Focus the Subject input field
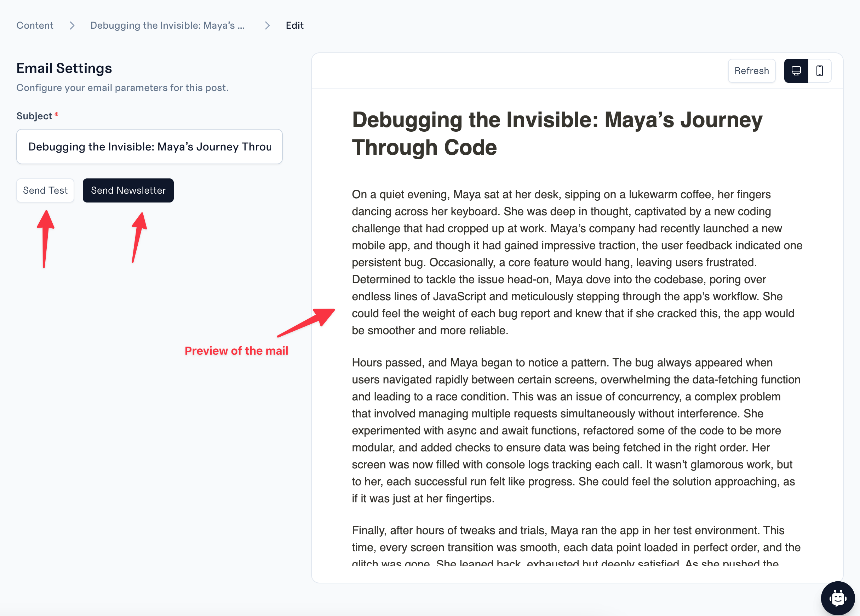Image resolution: width=860 pixels, height=616 pixels. coord(149,147)
